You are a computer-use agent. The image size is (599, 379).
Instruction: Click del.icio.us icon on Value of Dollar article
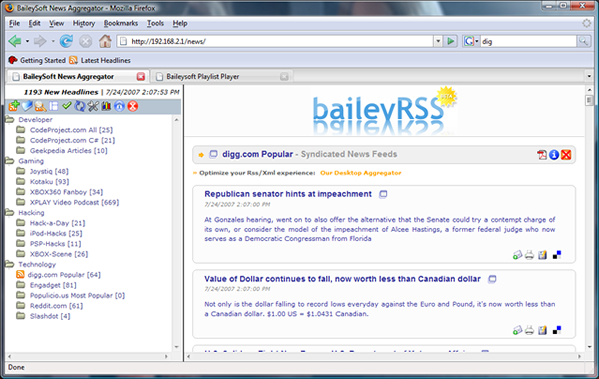(557, 330)
